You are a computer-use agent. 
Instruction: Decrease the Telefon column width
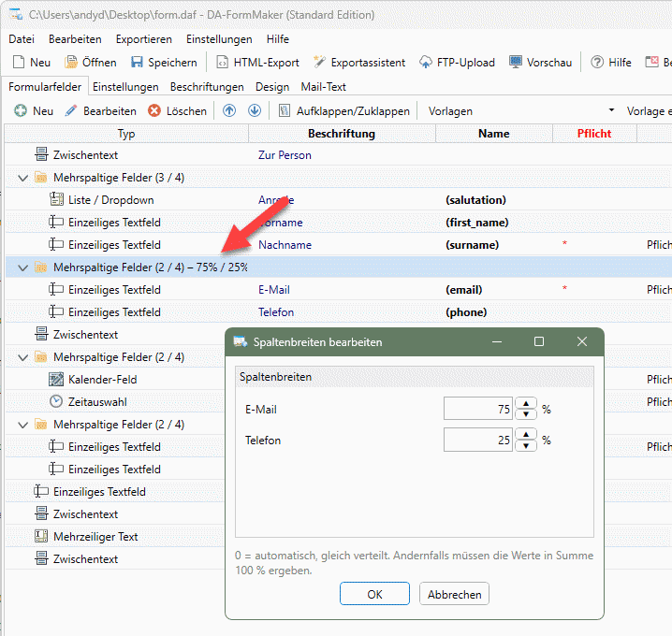click(526, 445)
